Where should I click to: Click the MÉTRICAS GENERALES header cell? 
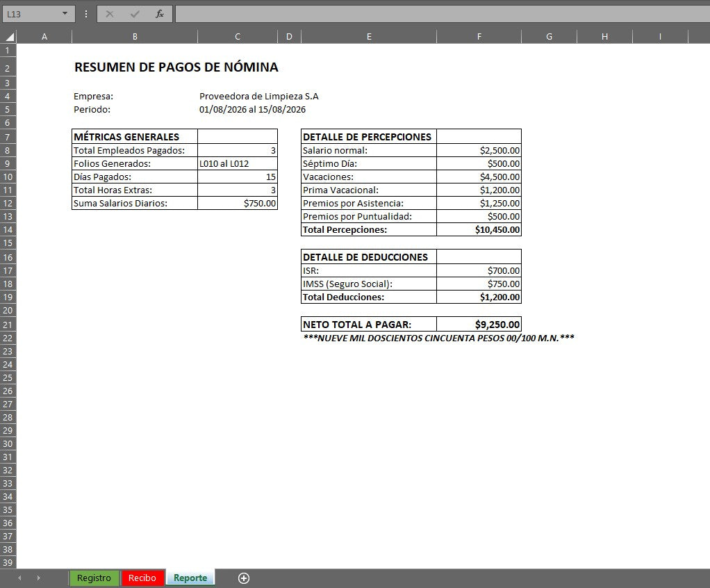point(135,137)
